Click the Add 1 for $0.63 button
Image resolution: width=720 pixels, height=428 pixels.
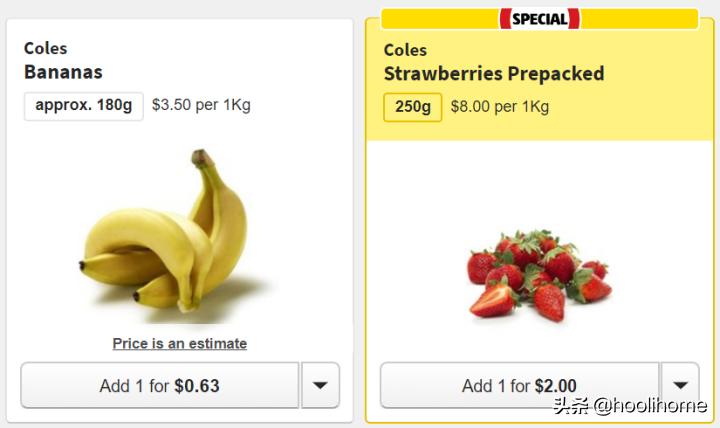(160, 386)
